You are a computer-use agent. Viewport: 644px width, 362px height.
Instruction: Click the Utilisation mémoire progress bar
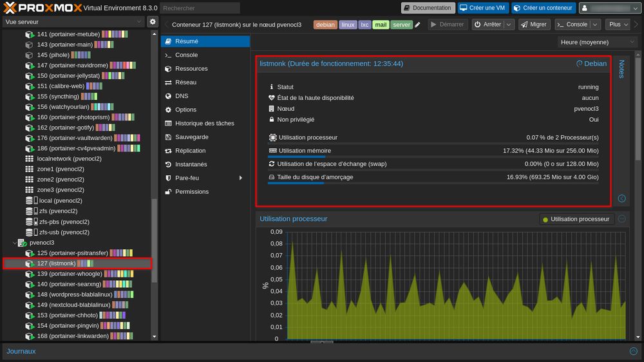click(x=433, y=156)
